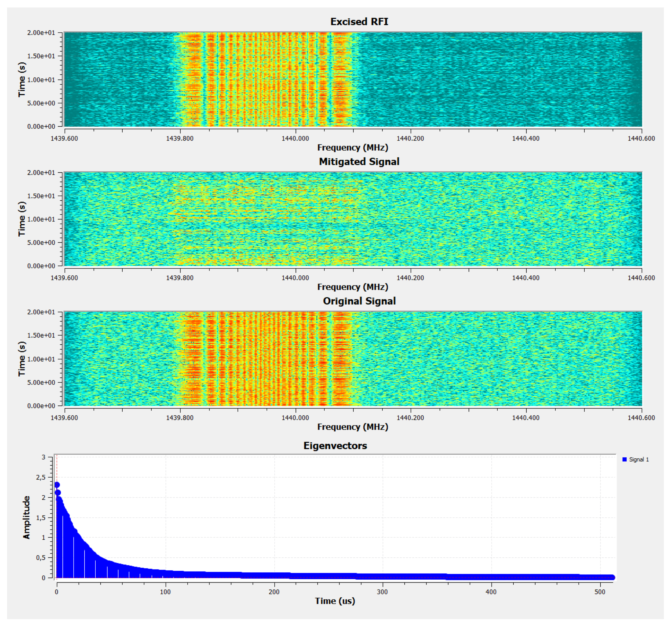The width and height of the screenshot is (672, 626).
Task: Click the Eigenvectors plot title
Action: click(335, 446)
